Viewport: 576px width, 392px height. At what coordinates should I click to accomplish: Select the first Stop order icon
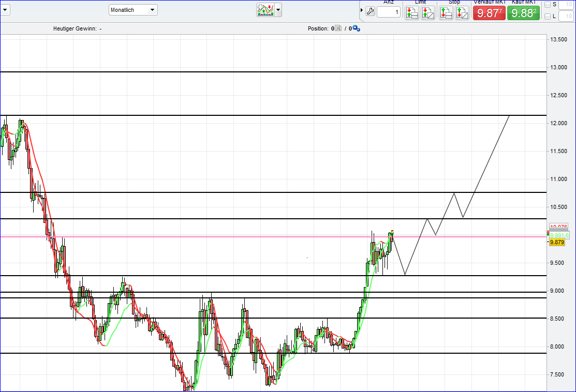(x=445, y=12)
